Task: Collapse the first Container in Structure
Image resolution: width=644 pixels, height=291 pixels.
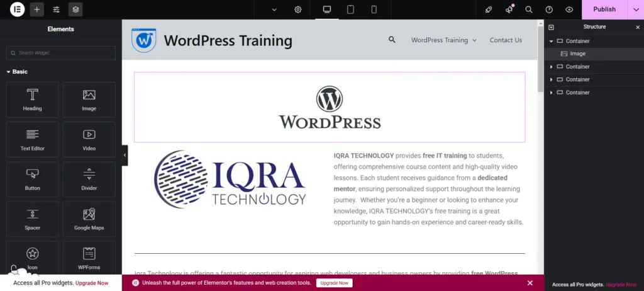Action: [x=552, y=41]
